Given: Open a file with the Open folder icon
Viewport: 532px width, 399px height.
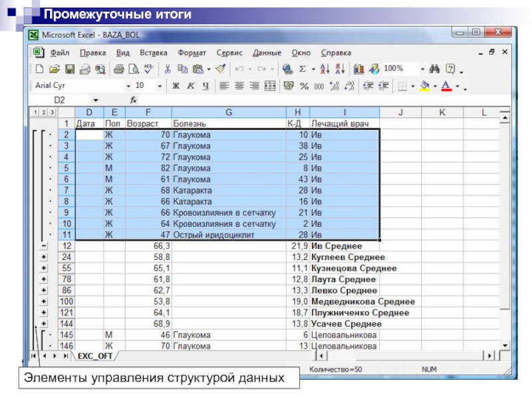Looking at the screenshot, I should coord(54,68).
